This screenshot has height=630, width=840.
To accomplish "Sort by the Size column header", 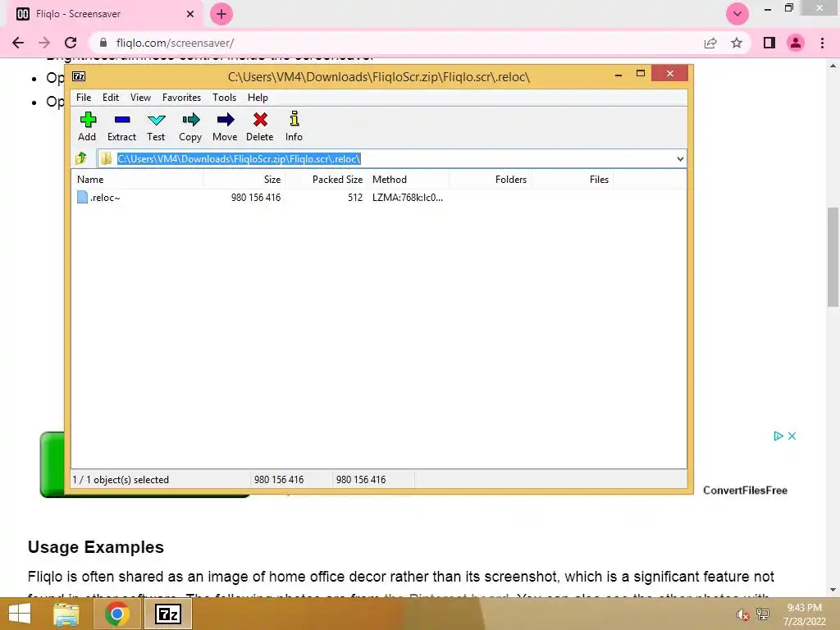I will (x=244, y=180).
